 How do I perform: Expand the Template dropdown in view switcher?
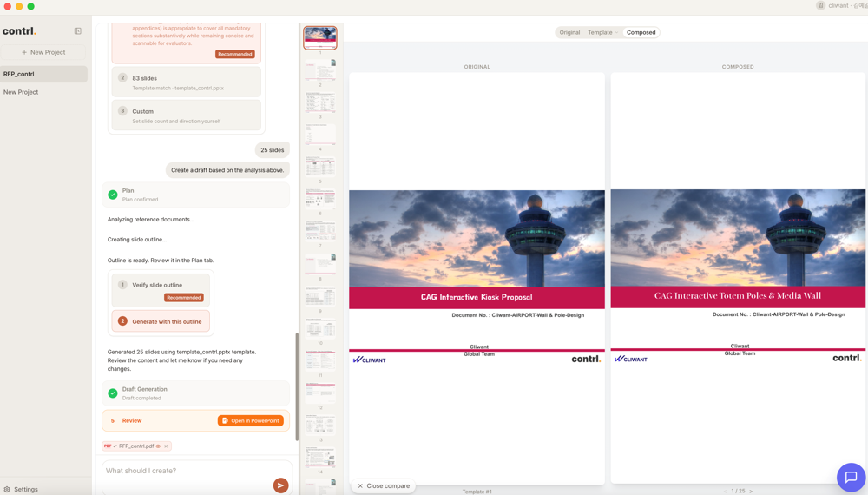click(602, 32)
